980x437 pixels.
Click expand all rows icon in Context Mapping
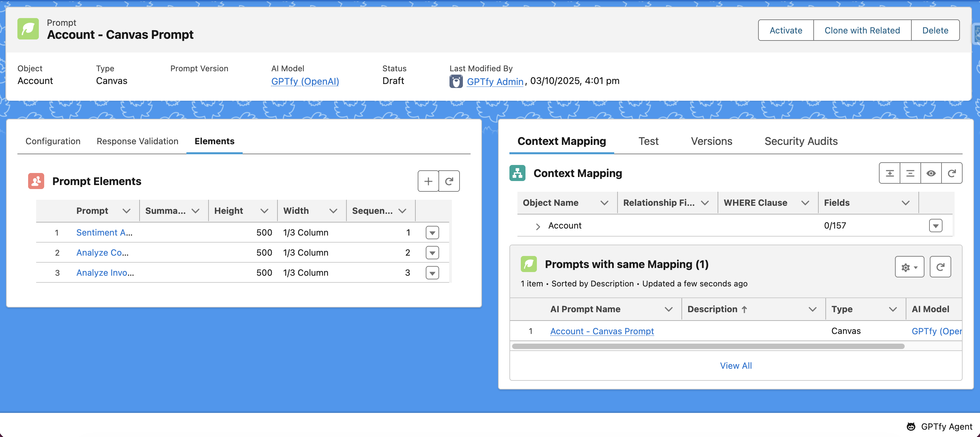[x=889, y=173]
